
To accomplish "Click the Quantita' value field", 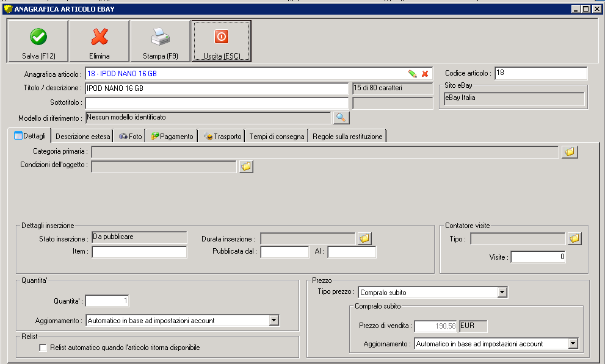I will pos(107,301).
